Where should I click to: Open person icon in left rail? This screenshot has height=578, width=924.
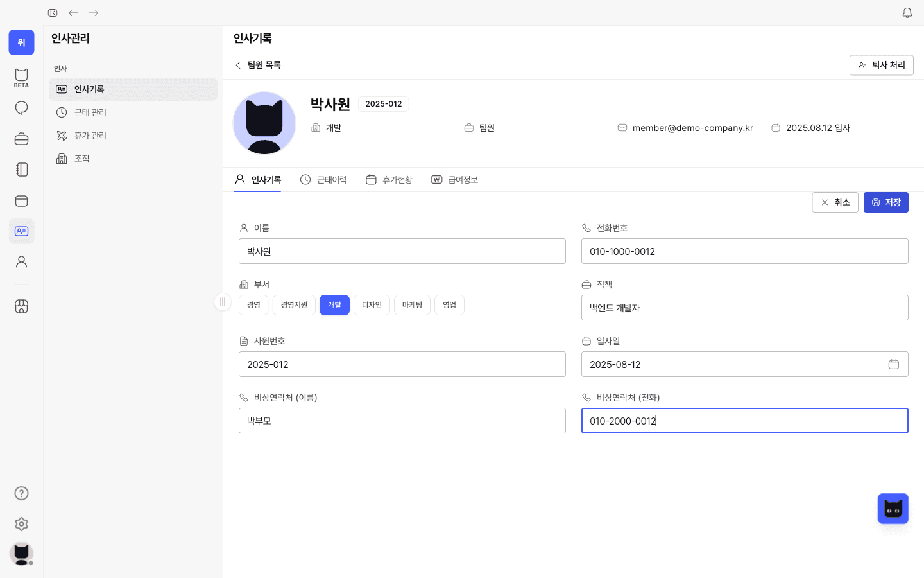click(x=21, y=262)
